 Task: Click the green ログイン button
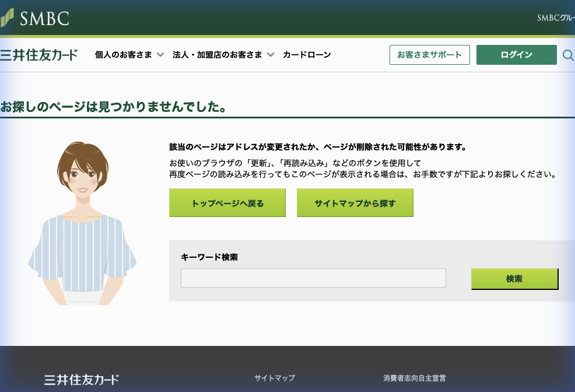(516, 54)
